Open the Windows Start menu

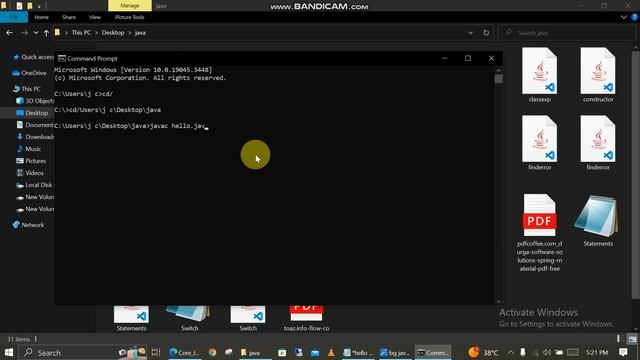pyautogui.click(x=9, y=352)
